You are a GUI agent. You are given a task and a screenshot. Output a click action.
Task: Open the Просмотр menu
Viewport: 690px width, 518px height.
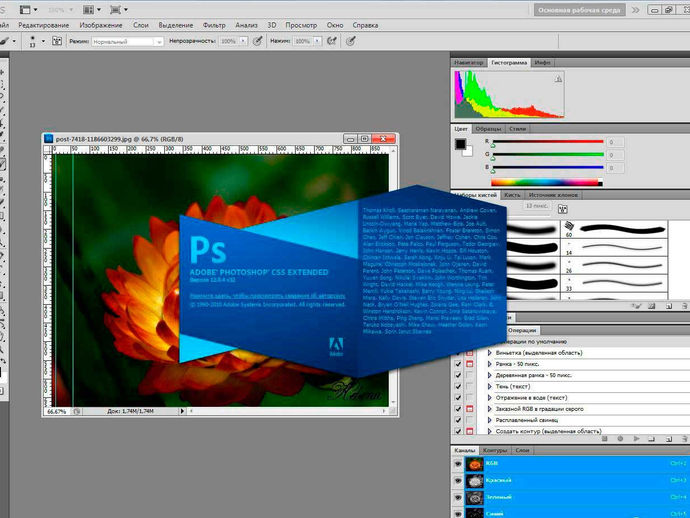point(301,25)
